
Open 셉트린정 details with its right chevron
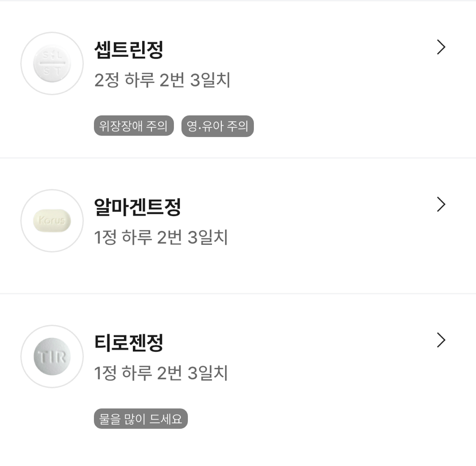441,47
